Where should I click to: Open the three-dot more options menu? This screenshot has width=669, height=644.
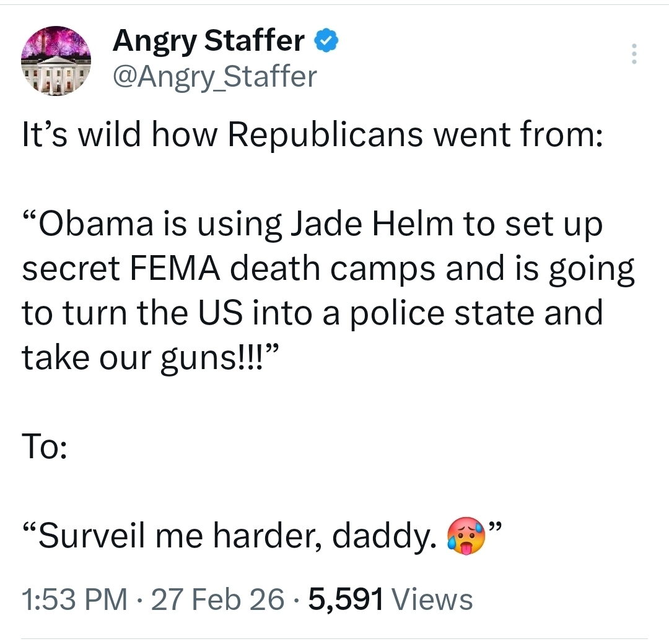[633, 54]
